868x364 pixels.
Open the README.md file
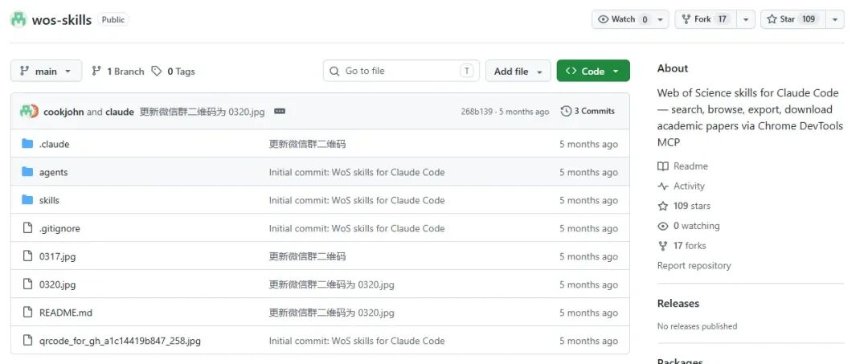66,313
